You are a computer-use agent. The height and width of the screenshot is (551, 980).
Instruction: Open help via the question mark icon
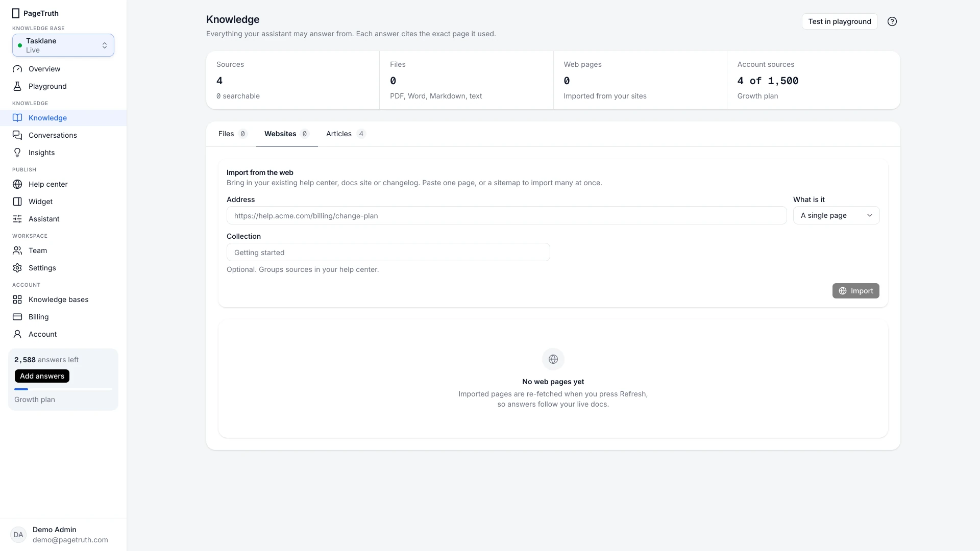[x=892, y=21]
